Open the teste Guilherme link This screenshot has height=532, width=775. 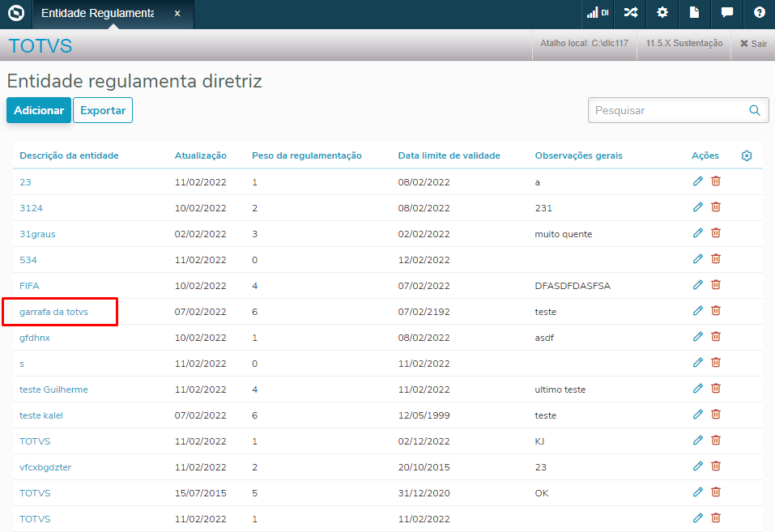point(54,389)
